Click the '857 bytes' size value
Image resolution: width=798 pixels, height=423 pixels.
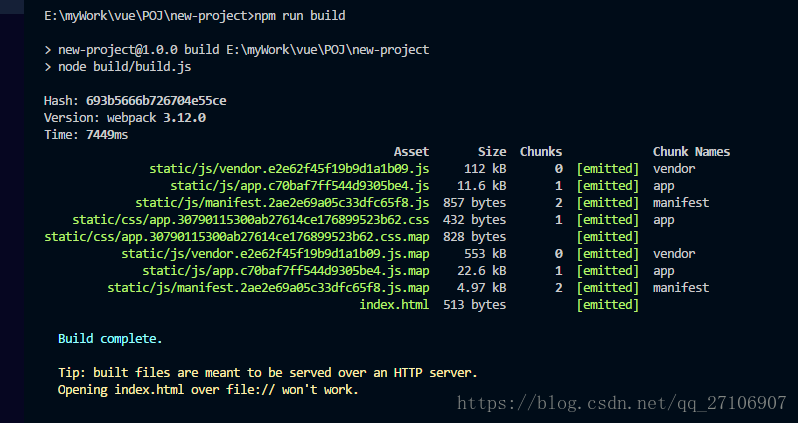[475, 203]
